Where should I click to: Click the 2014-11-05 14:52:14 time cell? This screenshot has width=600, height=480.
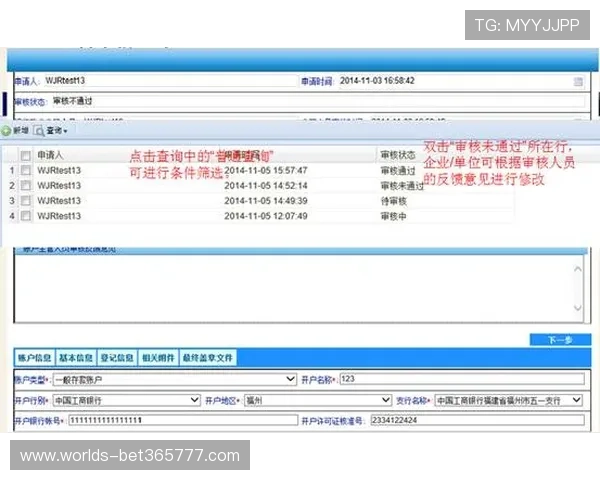click(x=266, y=186)
